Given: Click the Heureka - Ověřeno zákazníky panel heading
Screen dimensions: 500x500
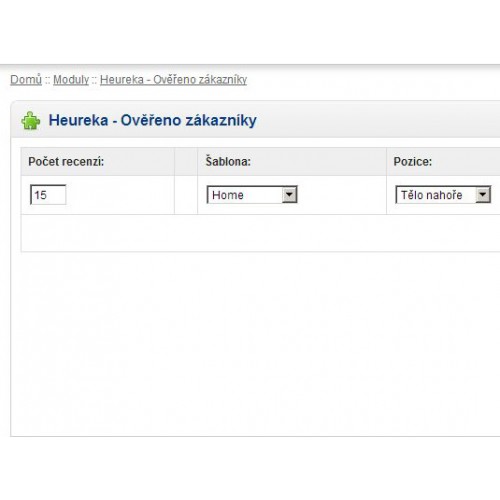Looking at the screenshot, I should [x=153, y=120].
